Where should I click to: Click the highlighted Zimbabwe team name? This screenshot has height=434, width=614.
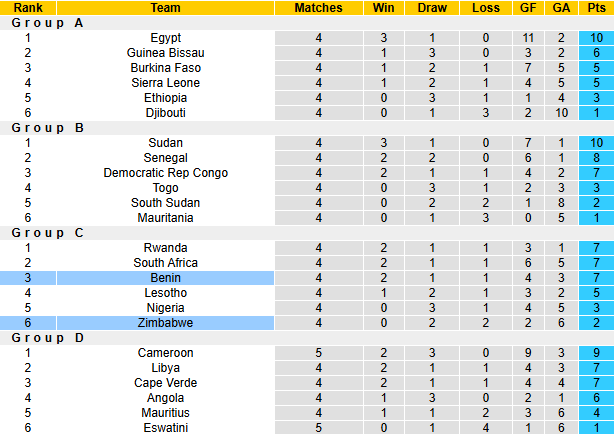coord(165,323)
